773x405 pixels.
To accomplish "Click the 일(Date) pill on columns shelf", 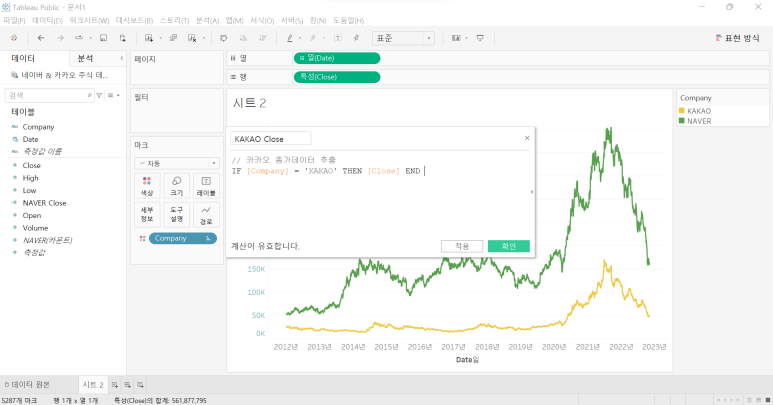I will pos(337,58).
